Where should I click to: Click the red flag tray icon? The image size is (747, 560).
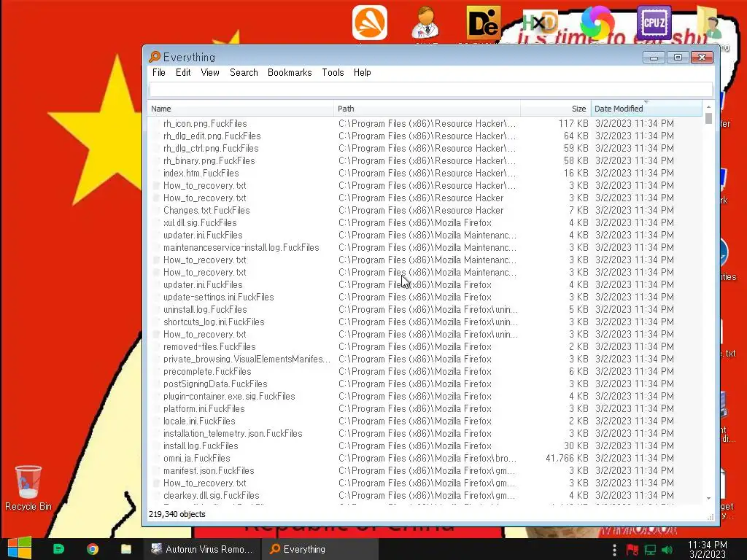(x=632, y=550)
